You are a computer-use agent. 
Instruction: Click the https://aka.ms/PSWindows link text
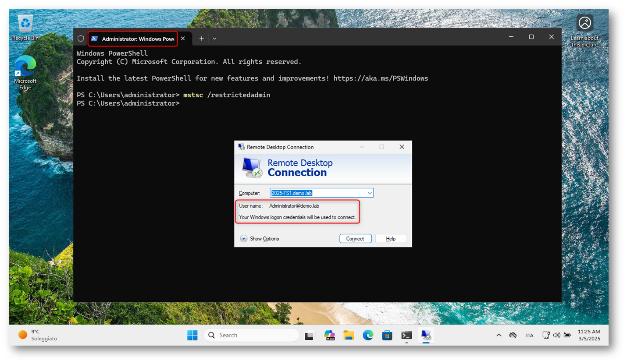pyautogui.click(x=381, y=78)
